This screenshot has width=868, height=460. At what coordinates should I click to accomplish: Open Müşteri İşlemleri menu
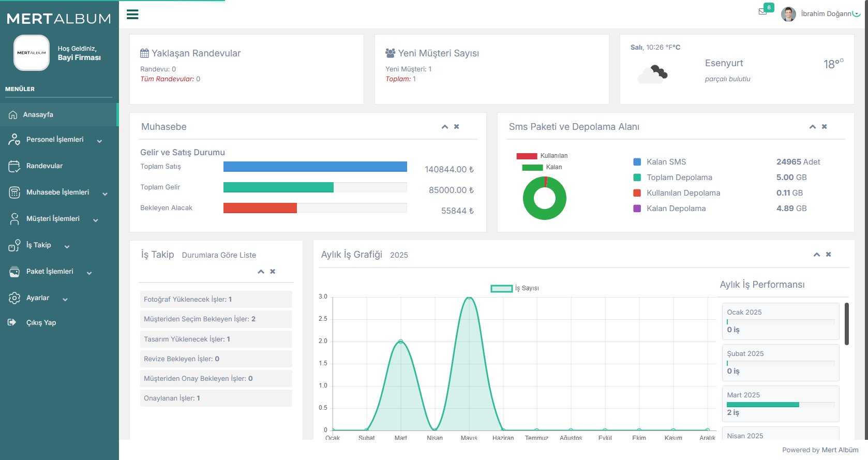(x=53, y=219)
